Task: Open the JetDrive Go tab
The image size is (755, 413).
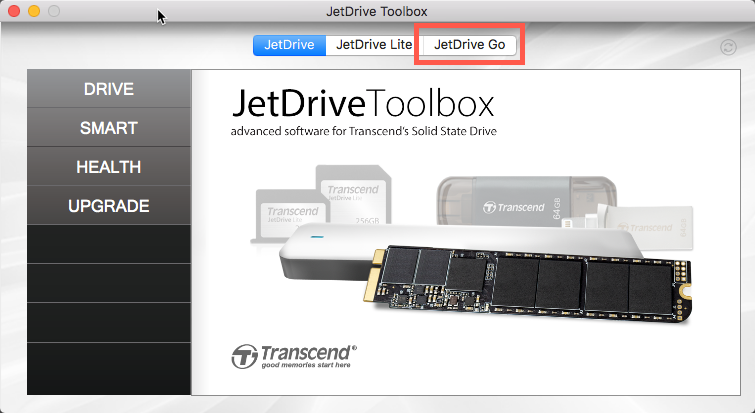Action: (x=469, y=45)
